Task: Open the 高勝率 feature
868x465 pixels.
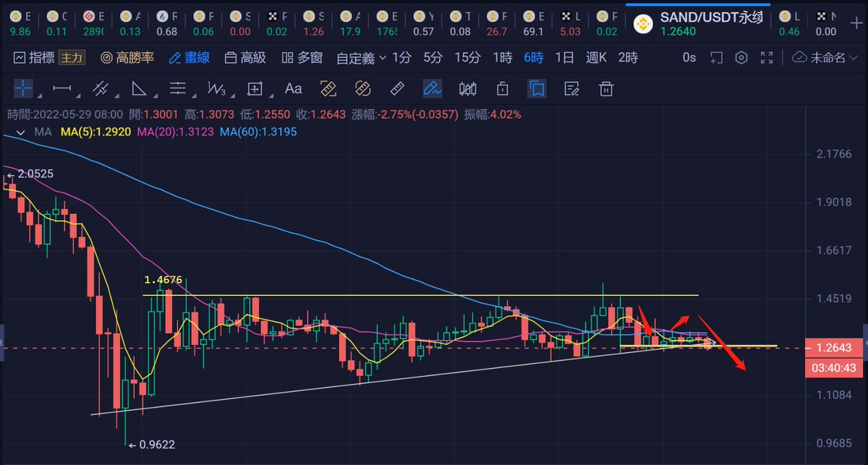Action: tap(127, 57)
